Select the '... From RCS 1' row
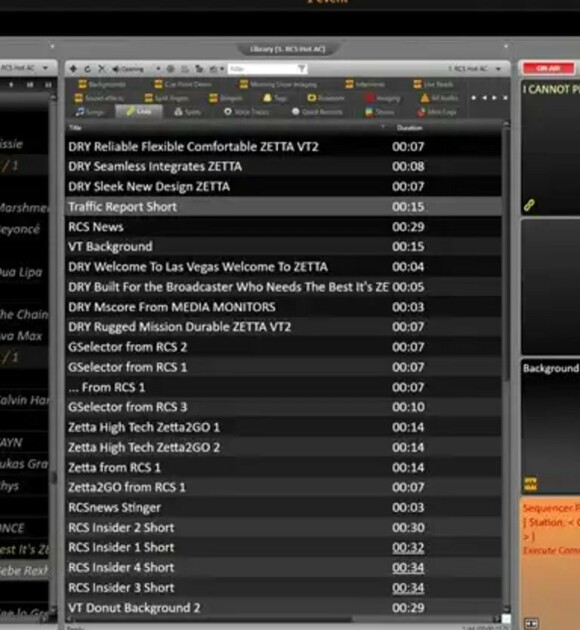The height and width of the screenshot is (630, 580). 283,387
